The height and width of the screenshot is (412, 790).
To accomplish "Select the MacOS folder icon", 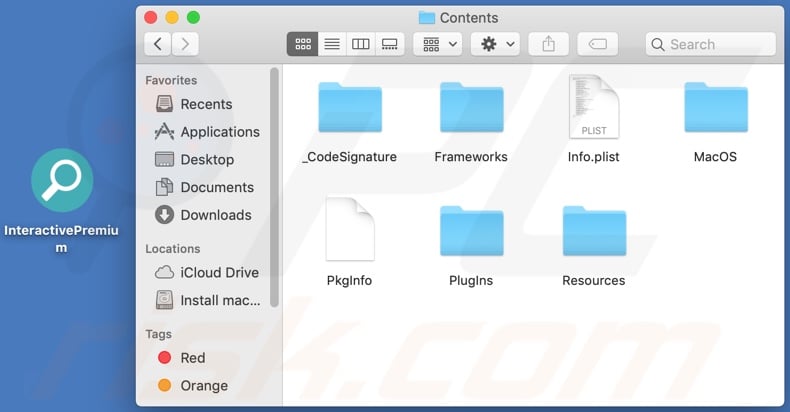I will click(716, 107).
